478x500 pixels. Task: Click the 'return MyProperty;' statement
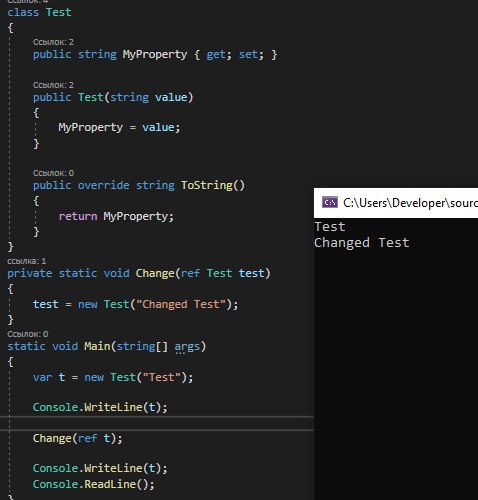pos(116,216)
